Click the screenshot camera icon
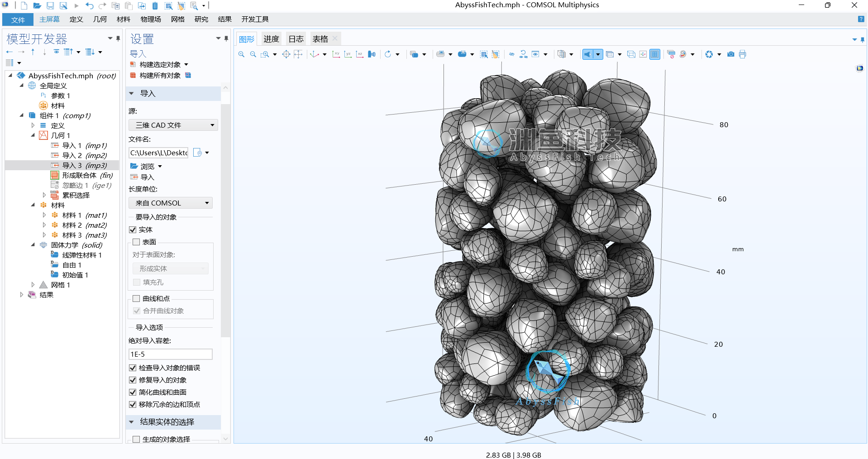868x459 pixels. click(x=730, y=54)
